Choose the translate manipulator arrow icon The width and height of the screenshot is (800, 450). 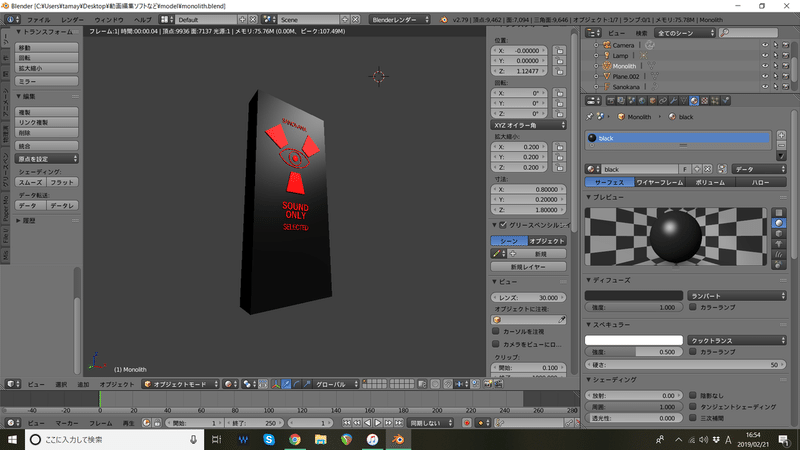tap(287, 384)
